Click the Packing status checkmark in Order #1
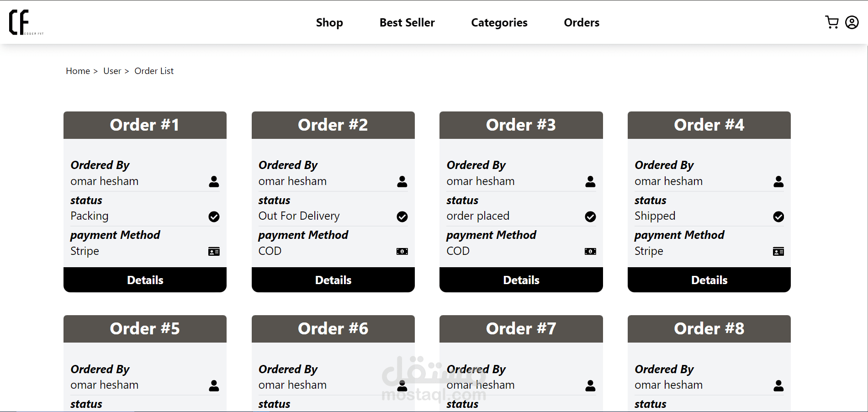The image size is (868, 412). pos(214,217)
